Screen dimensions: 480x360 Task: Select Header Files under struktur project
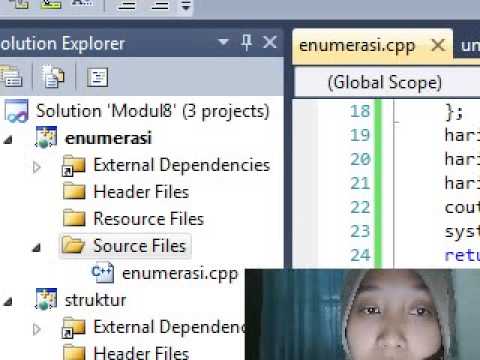pyautogui.click(x=141, y=353)
